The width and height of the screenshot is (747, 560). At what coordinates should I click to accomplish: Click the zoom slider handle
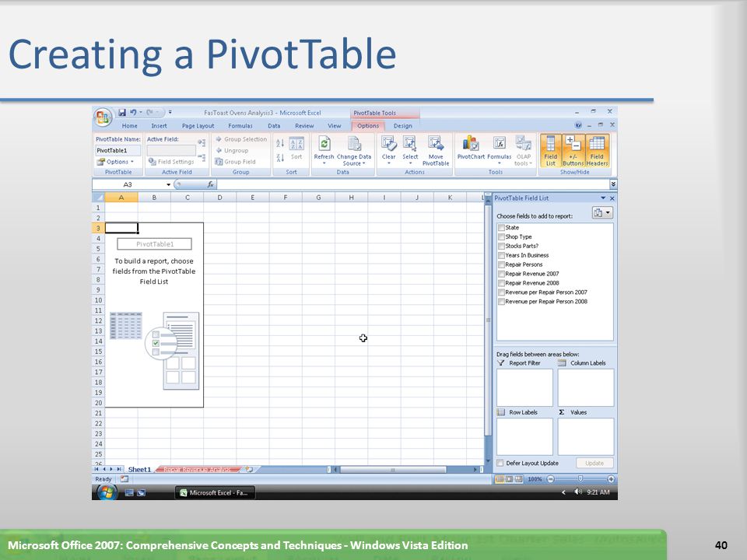click(x=580, y=478)
